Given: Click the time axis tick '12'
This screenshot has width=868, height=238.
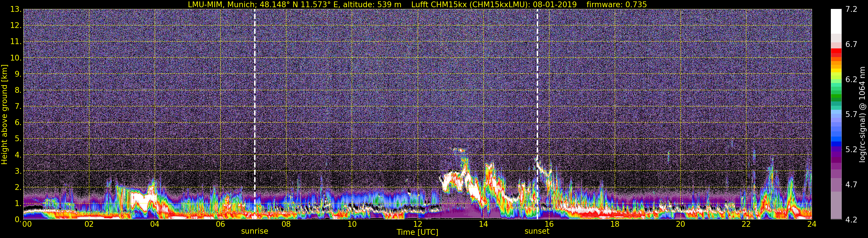Looking at the screenshot, I should [417, 224].
